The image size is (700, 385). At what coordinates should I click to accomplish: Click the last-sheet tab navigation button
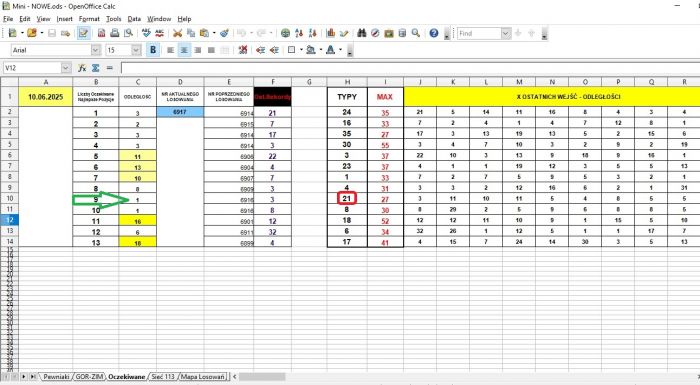[x=33, y=377]
